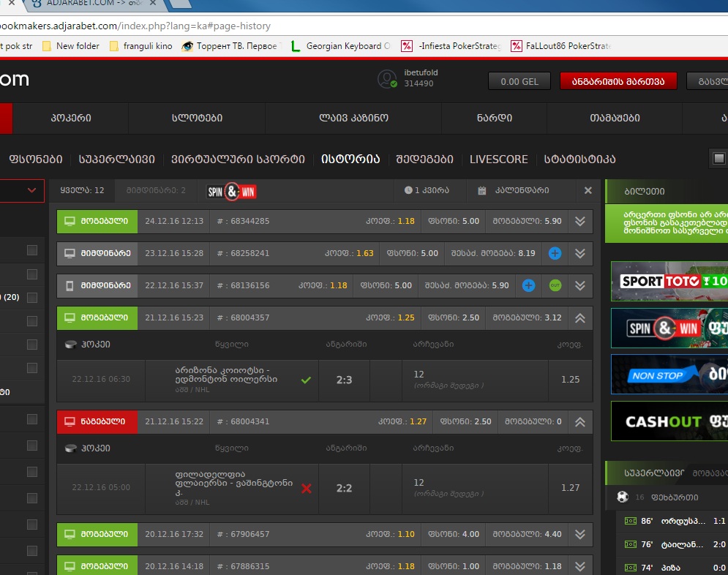The height and width of the screenshot is (575, 728).
Task: Open the Cashout promotional banner
Action: (669, 421)
